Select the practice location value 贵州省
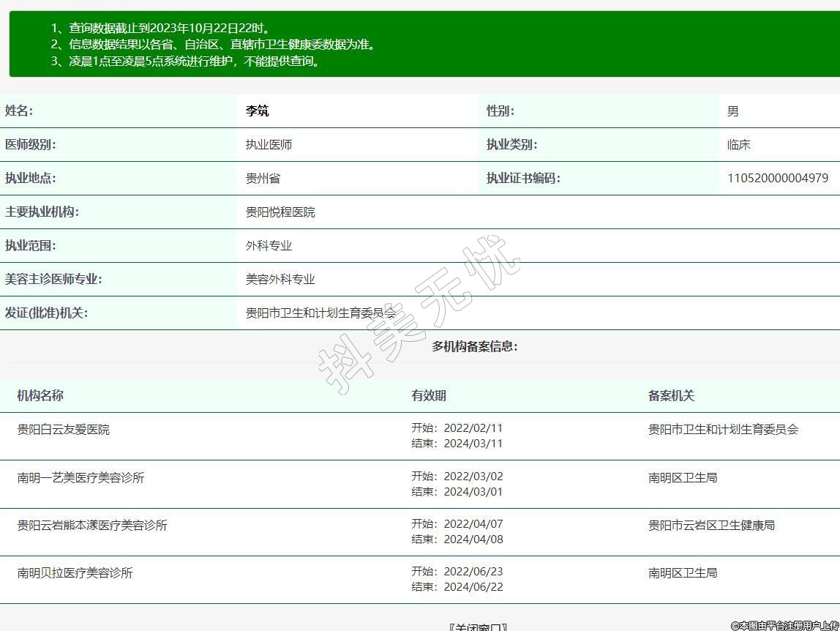 [263, 179]
